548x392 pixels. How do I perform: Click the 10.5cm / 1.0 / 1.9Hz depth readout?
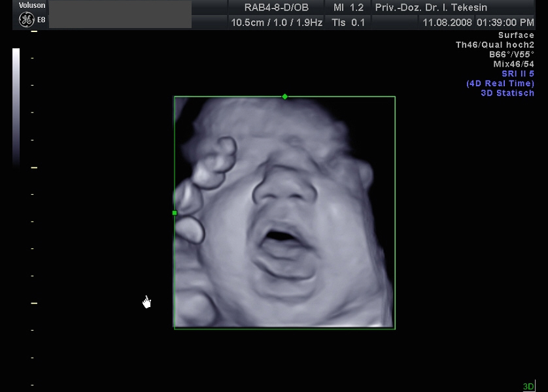coord(277,22)
